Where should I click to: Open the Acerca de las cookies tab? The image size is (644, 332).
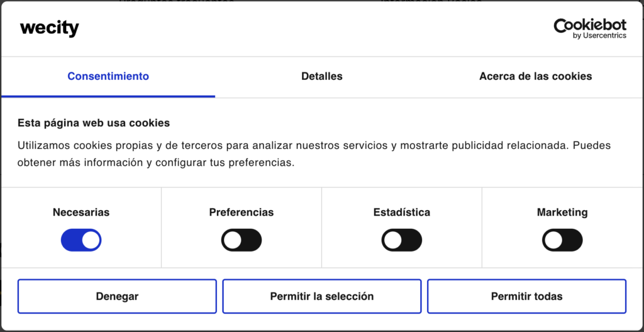535,76
